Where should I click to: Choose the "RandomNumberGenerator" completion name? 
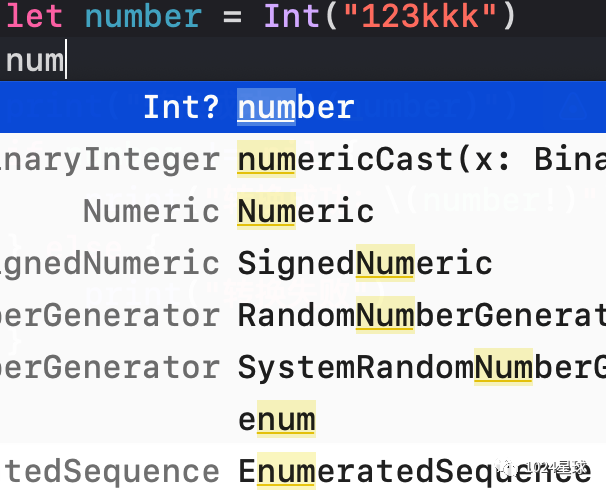(420, 315)
